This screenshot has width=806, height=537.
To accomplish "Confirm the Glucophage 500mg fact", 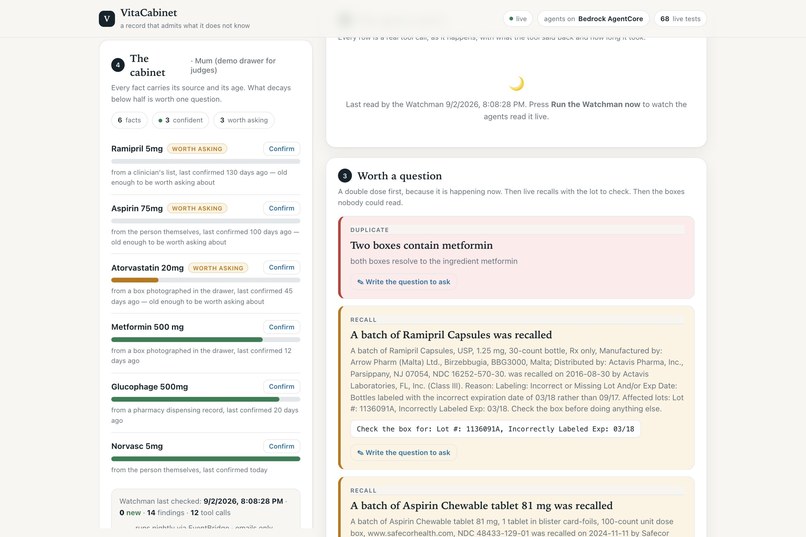I will pyautogui.click(x=281, y=386).
